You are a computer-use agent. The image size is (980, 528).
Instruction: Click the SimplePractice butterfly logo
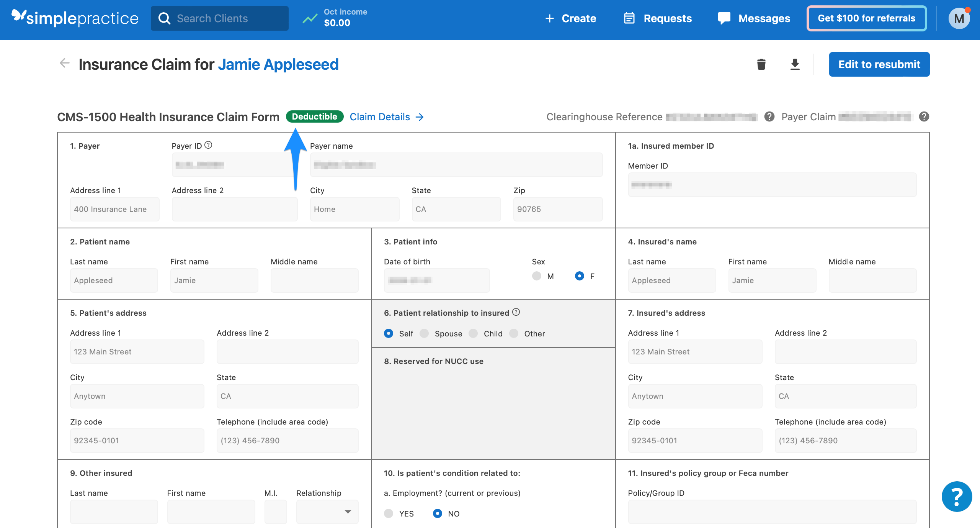pyautogui.click(x=18, y=16)
